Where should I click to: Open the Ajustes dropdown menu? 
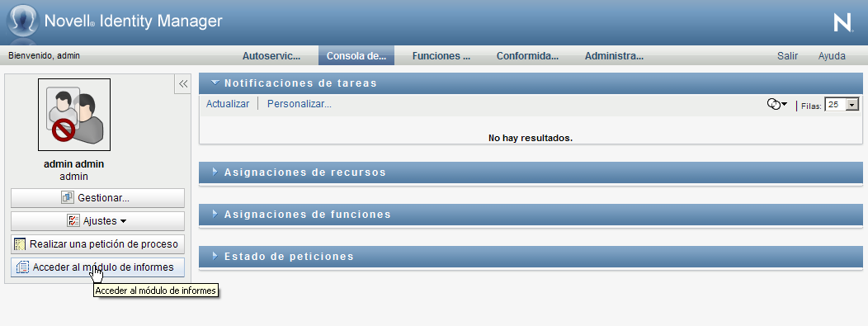(97, 221)
